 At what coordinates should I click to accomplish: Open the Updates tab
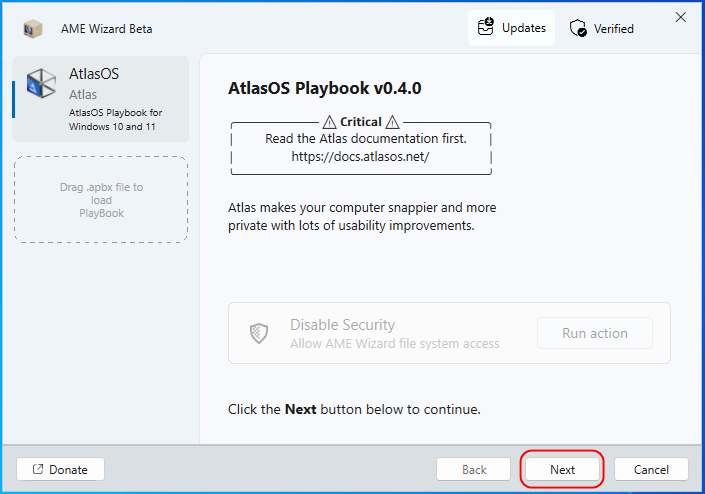(x=511, y=28)
